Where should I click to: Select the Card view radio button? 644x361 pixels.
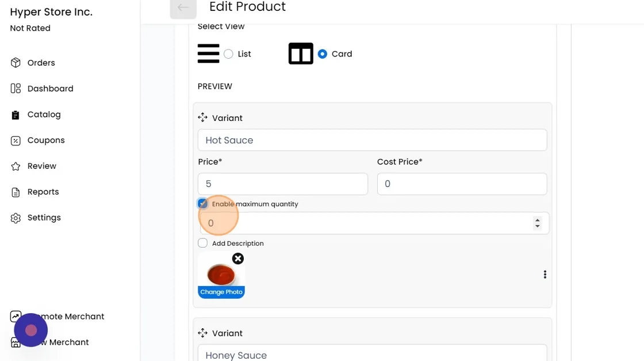[323, 54]
